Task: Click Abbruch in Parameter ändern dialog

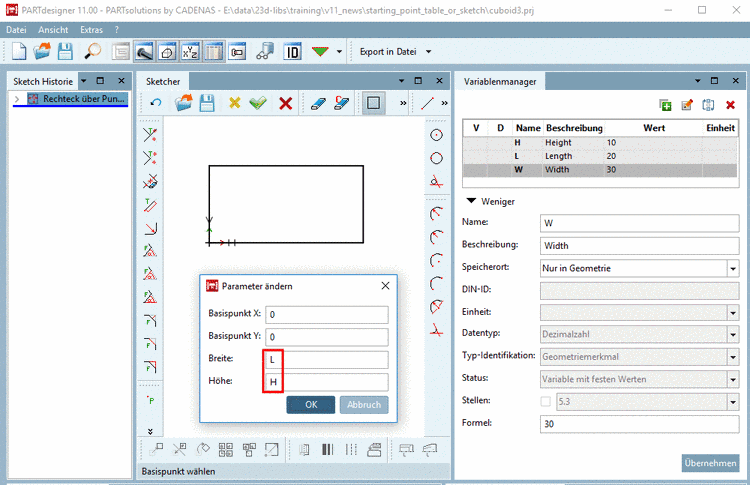Action: (x=364, y=405)
